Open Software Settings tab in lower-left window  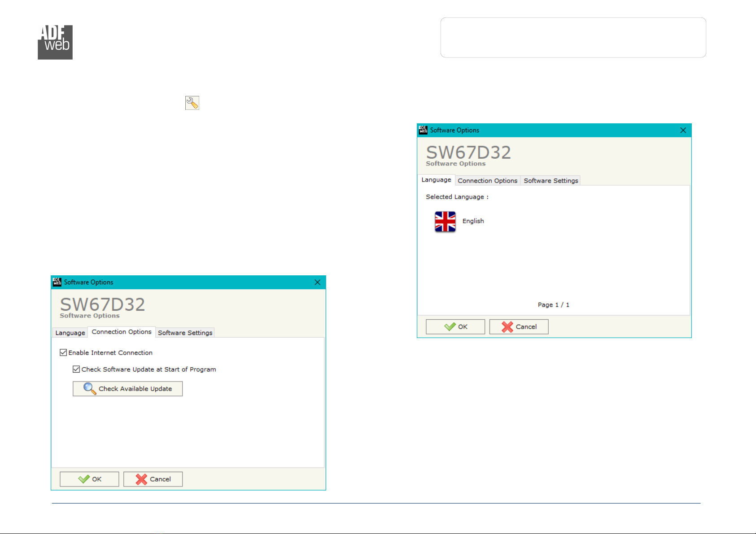pyautogui.click(x=185, y=333)
